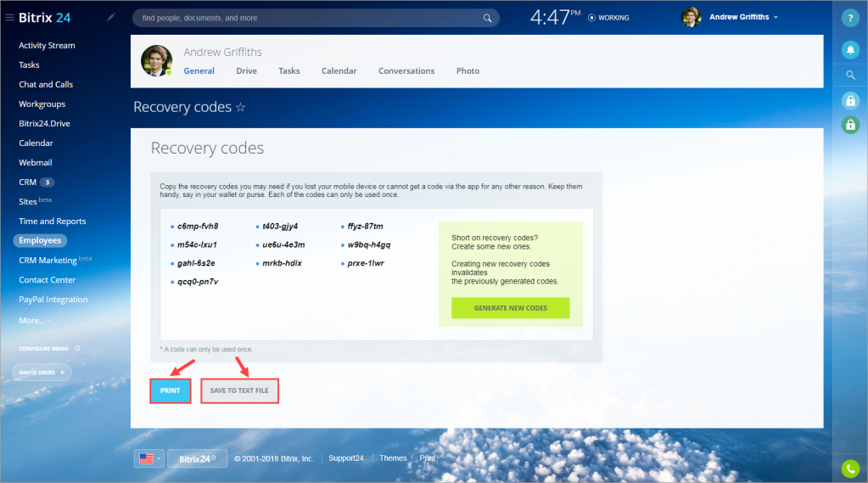868x483 pixels.
Task: Click recovery code c6mp-fvh8
Action: coord(198,226)
